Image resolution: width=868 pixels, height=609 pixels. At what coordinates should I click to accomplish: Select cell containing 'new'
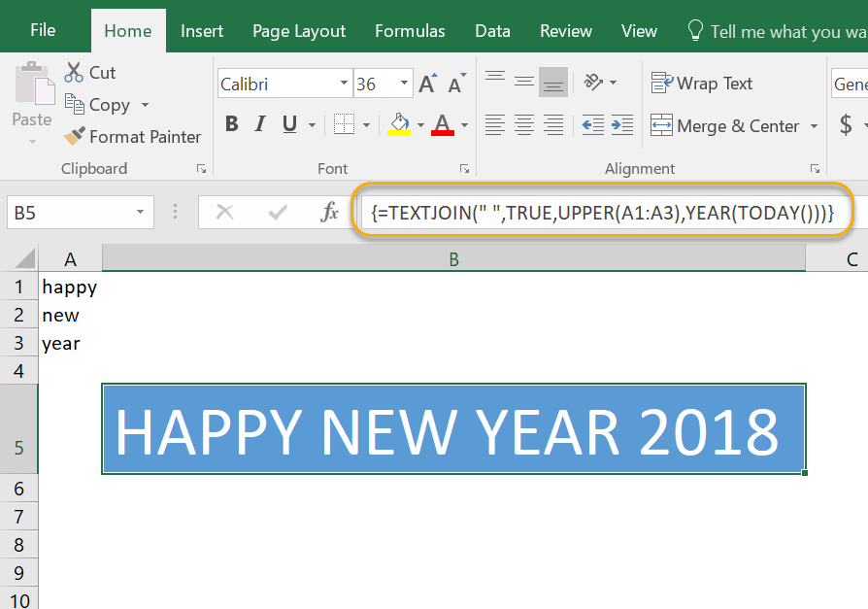(70, 315)
